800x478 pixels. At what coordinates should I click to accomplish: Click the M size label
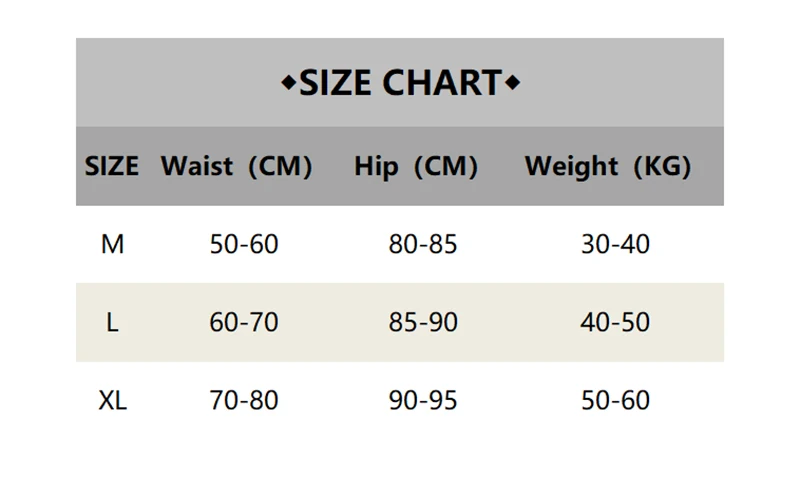click(112, 243)
